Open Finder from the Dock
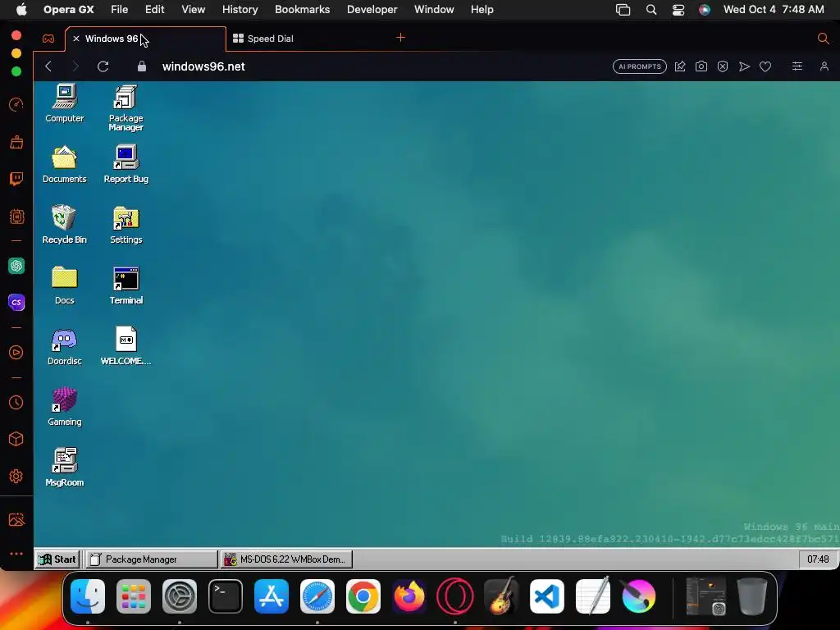The height and width of the screenshot is (630, 840). (x=88, y=596)
